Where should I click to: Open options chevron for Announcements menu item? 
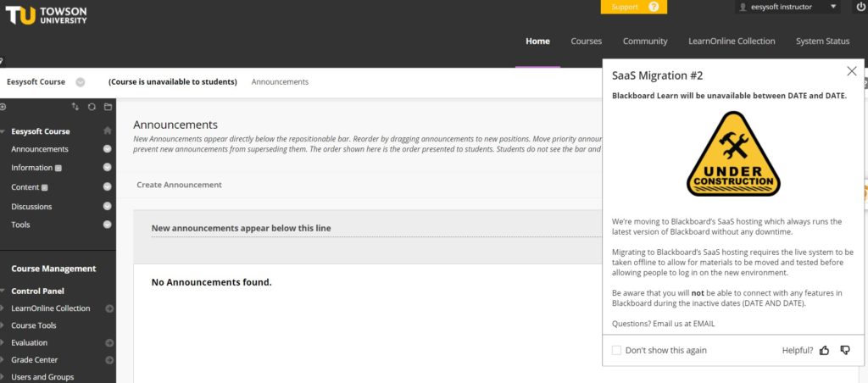(108, 149)
